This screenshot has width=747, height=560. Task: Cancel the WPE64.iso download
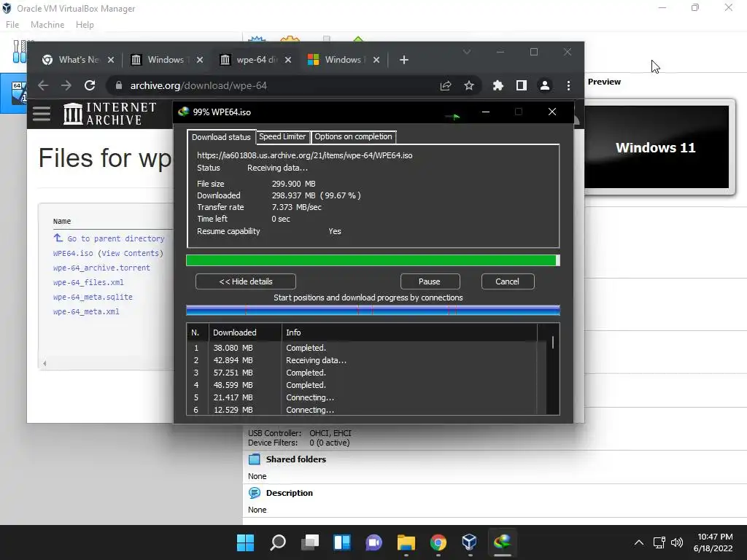508,281
